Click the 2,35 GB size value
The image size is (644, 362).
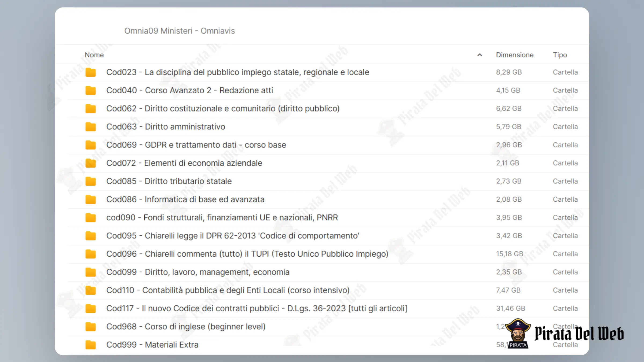(x=509, y=272)
